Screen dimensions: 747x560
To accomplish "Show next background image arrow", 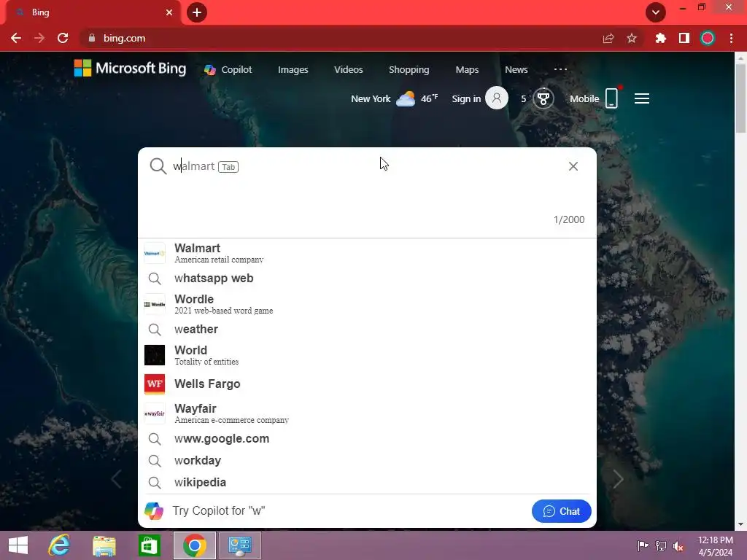I will click(x=618, y=479).
